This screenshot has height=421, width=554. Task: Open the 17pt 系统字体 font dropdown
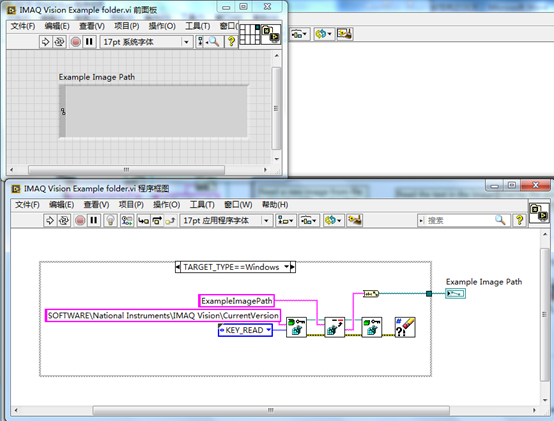click(x=147, y=42)
